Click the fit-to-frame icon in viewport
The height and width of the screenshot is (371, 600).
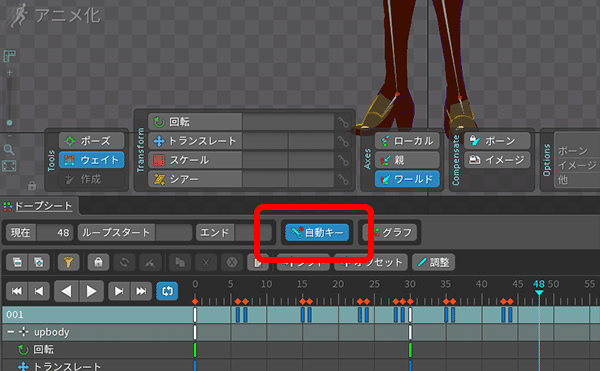9,166
